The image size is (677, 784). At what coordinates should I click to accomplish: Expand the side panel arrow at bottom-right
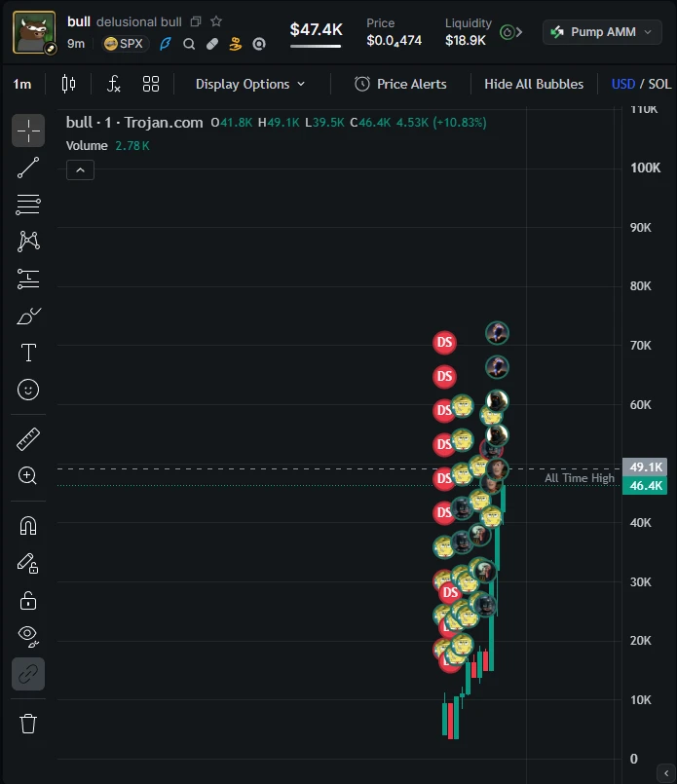point(666,773)
